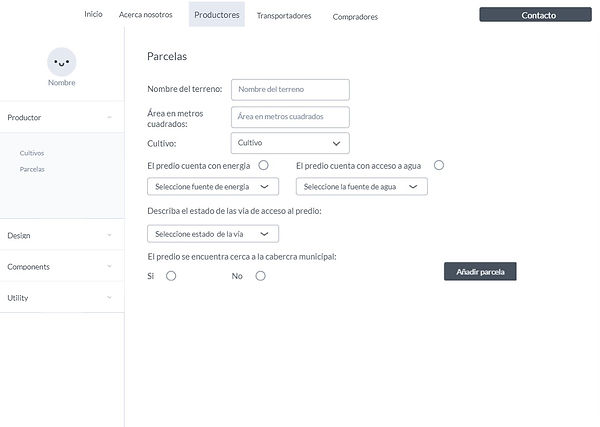Expand the Components sidebar section
The image size is (600, 427).
click(x=62, y=266)
